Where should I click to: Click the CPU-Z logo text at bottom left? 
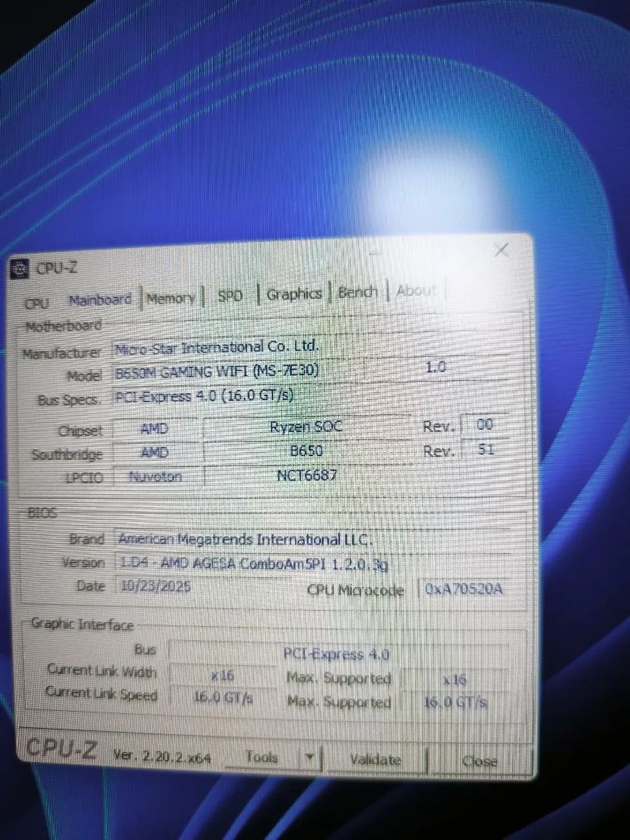[62, 749]
